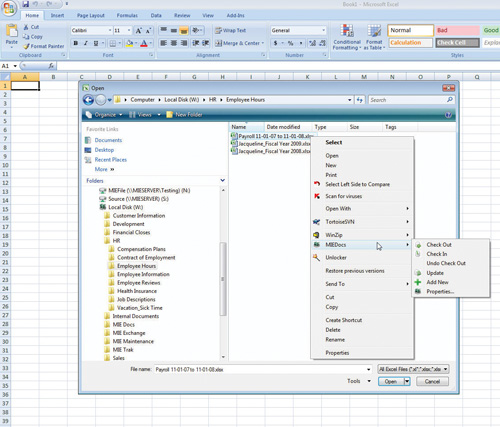Viewport: 500px width, 427px height.
Task: Switch to the Formulas tab
Action: 127,15
